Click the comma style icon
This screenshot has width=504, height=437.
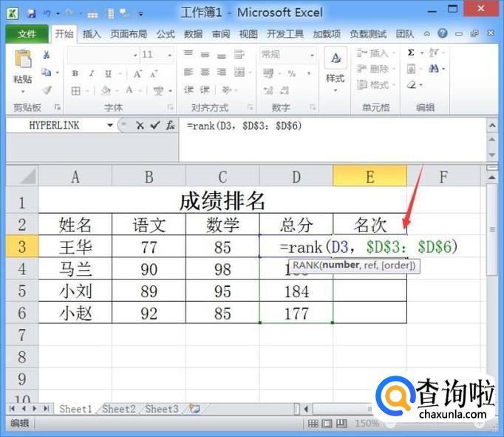pos(309,74)
